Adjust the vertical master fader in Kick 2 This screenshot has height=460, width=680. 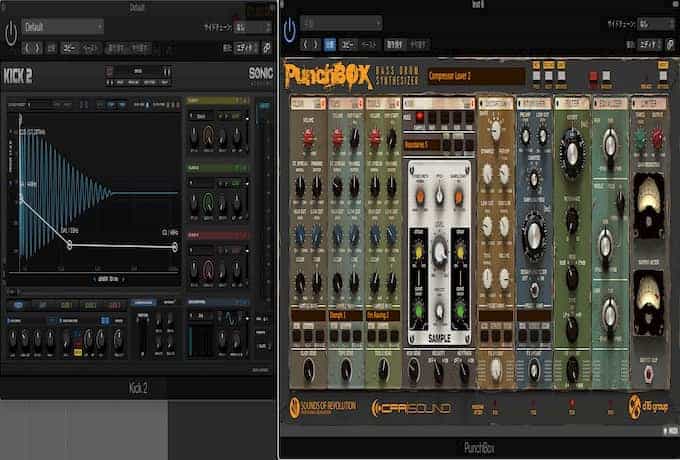(x=142, y=336)
